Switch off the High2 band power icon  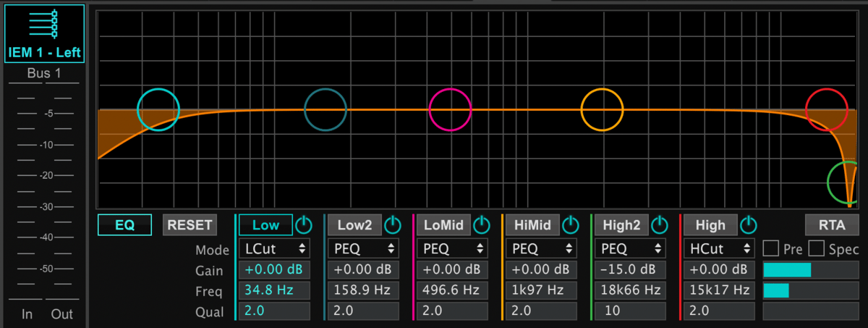point(660,225)
